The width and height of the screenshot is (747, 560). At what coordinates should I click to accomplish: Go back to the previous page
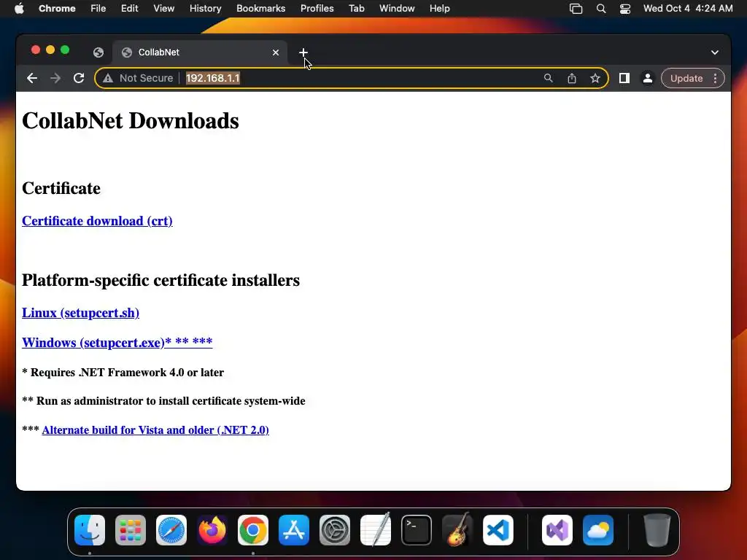pyautogui.click(x=32, y=78)
